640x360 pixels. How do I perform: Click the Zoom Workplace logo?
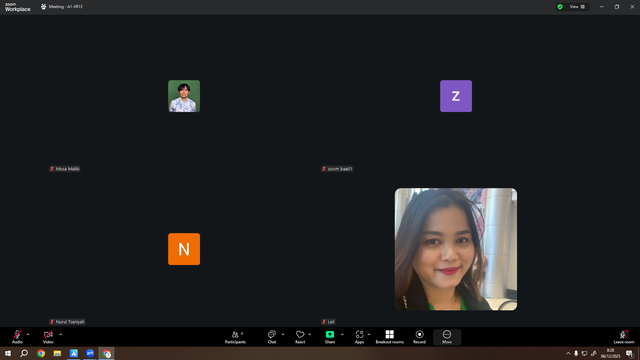click(x=18, y=7)
